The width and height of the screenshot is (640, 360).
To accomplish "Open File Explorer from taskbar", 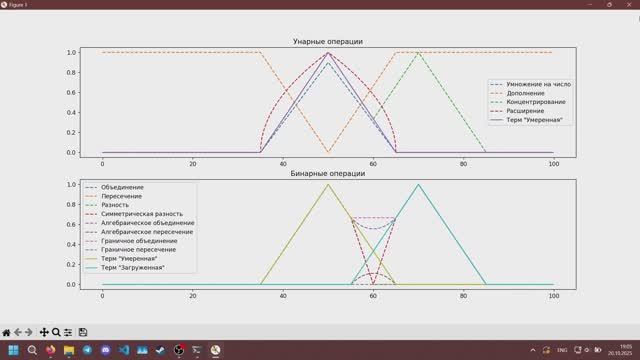I will pyautogui.click(x=69, y=350).
